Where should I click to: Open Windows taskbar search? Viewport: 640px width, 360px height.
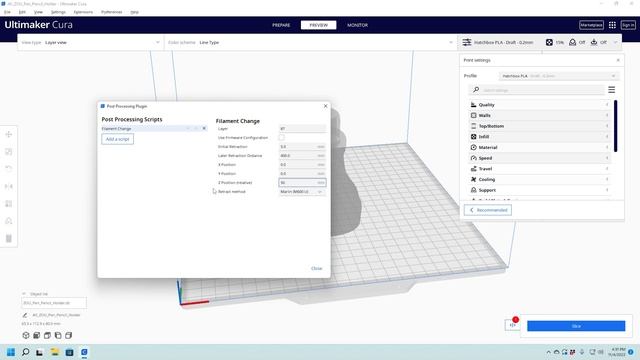tap(25, 352)
